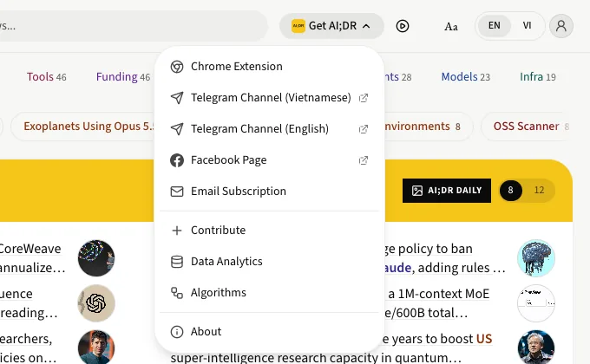Click the plus icon beside Contribute
590x364 pixels.
tap(177, 231)
